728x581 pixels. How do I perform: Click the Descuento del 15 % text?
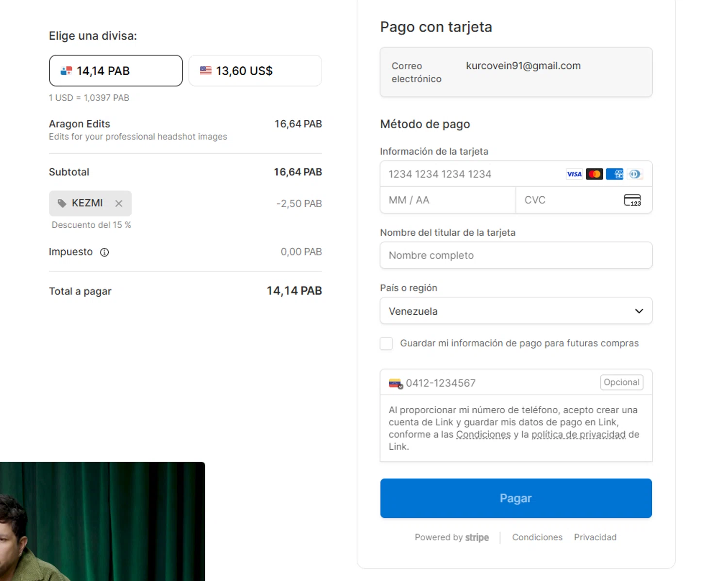(91, 225)
